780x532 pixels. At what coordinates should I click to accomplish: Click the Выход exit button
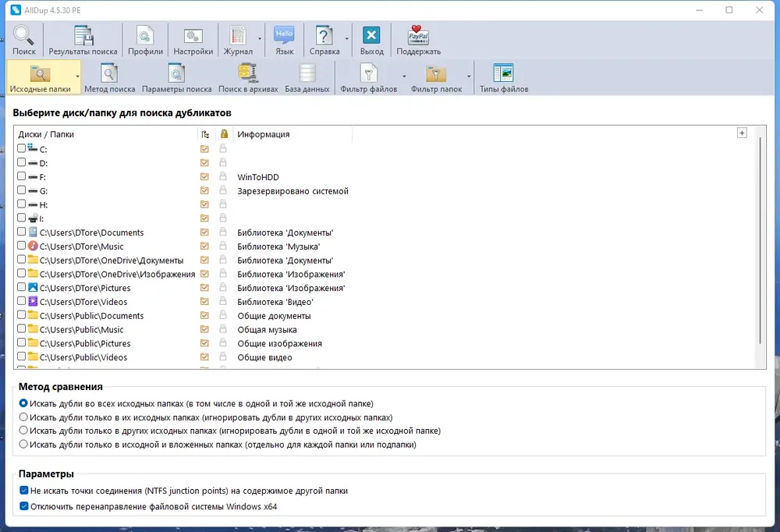(371, 39)
